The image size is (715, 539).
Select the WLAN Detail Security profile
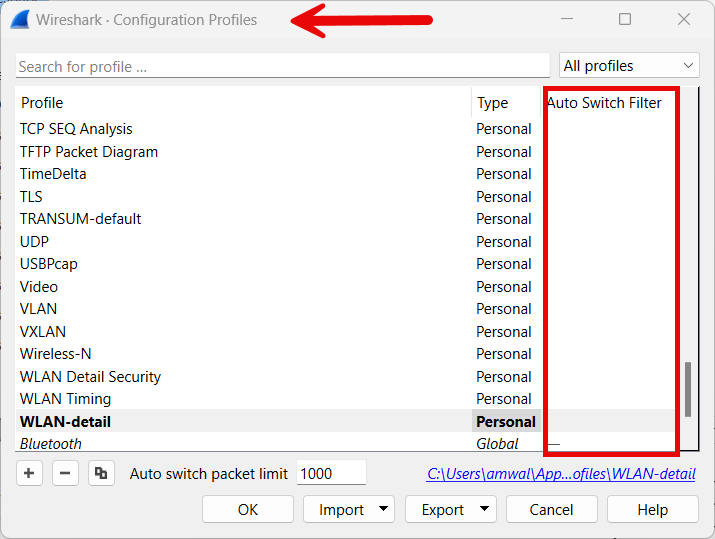[90, 377]
